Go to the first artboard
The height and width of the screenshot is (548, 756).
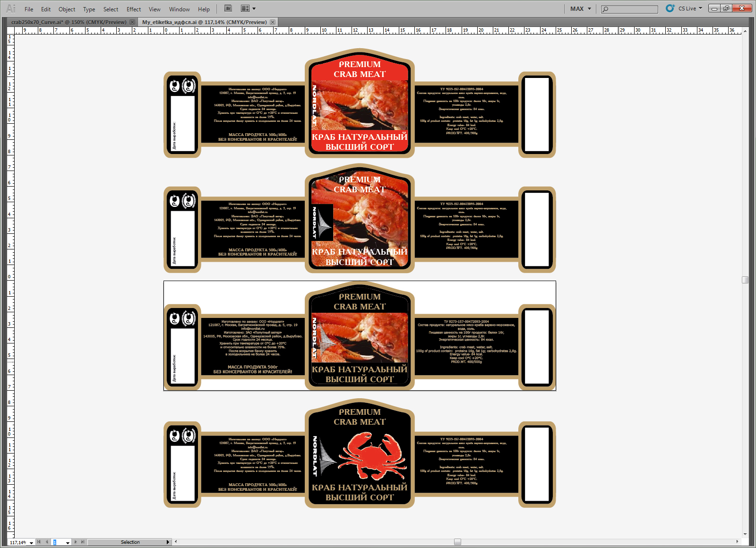coord(39,542)
